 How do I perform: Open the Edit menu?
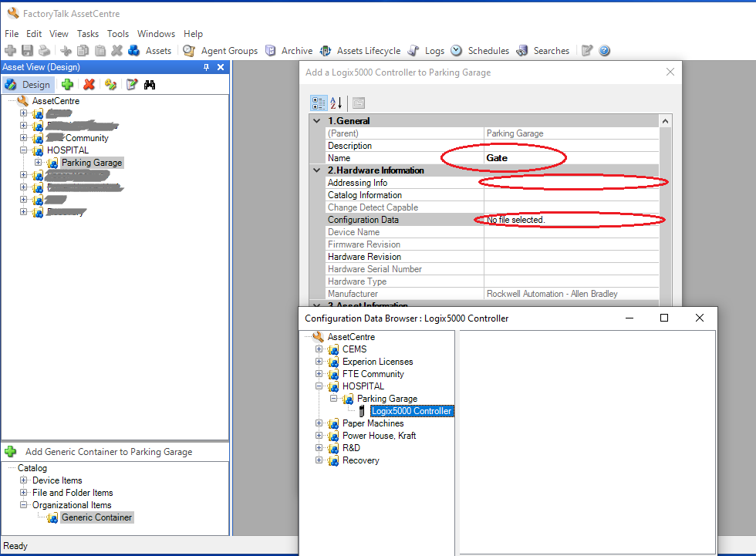pyautogui.click(x=34, y=34)
